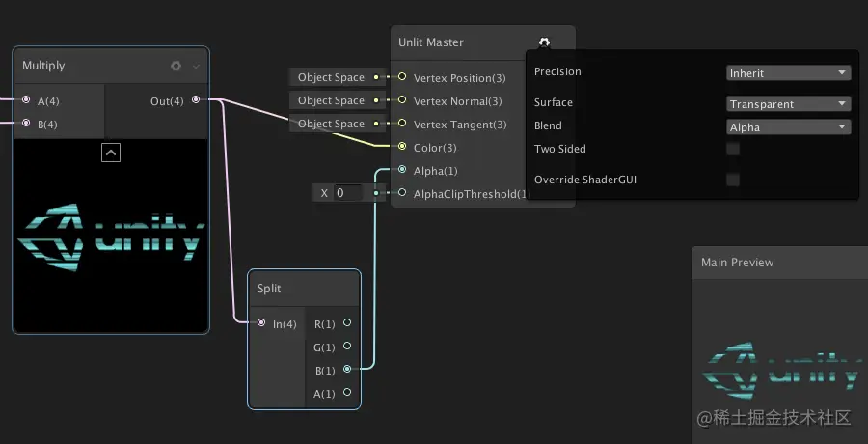Click the Color(3) input port

pyautogui.click(x=402, y=147)
